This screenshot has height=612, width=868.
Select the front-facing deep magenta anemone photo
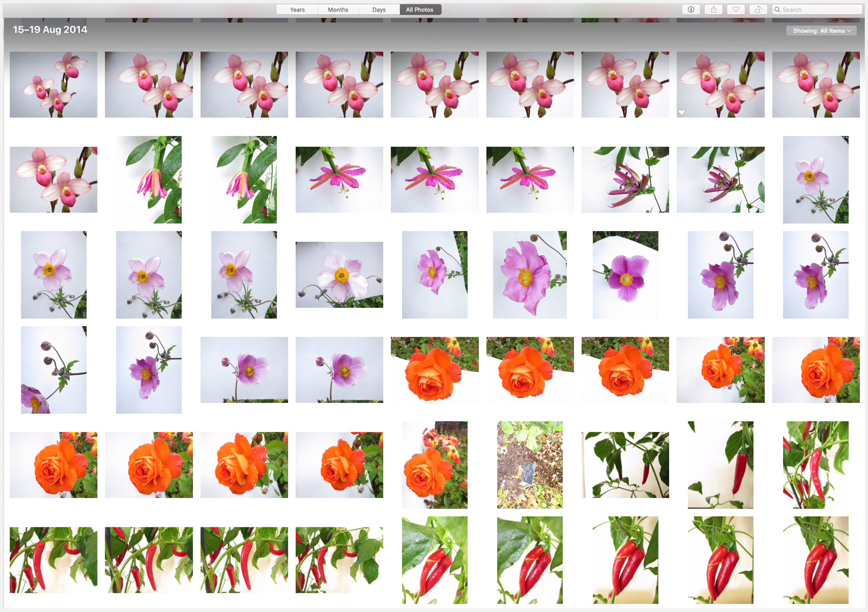click(x=625, y=275)
